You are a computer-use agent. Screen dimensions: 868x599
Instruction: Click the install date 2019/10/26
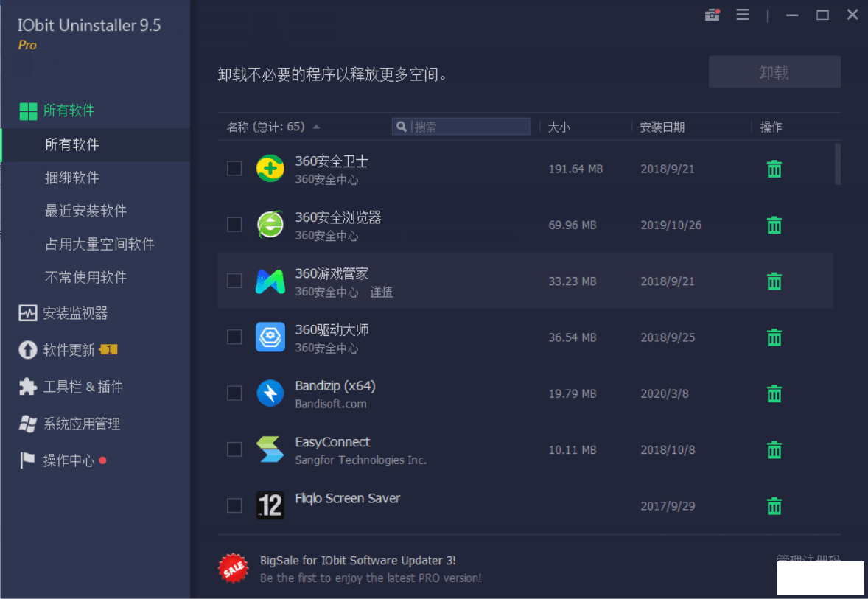click(x=671, y=225)
